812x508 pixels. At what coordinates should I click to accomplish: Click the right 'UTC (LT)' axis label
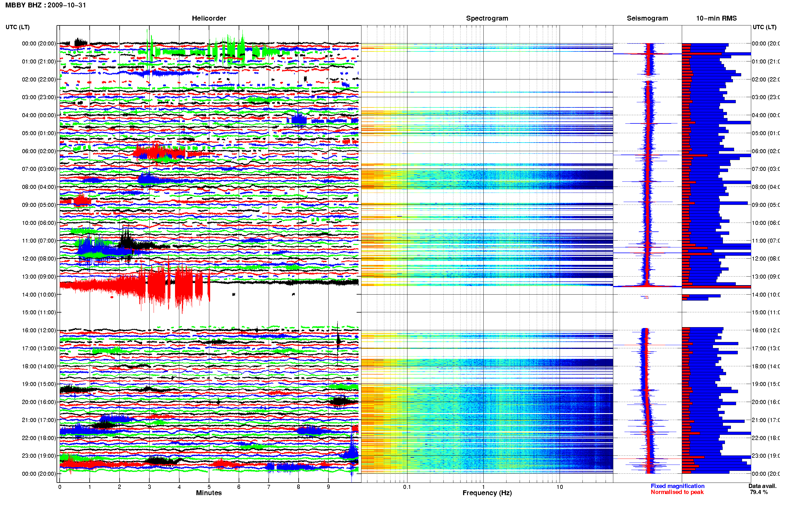(764, 27)
